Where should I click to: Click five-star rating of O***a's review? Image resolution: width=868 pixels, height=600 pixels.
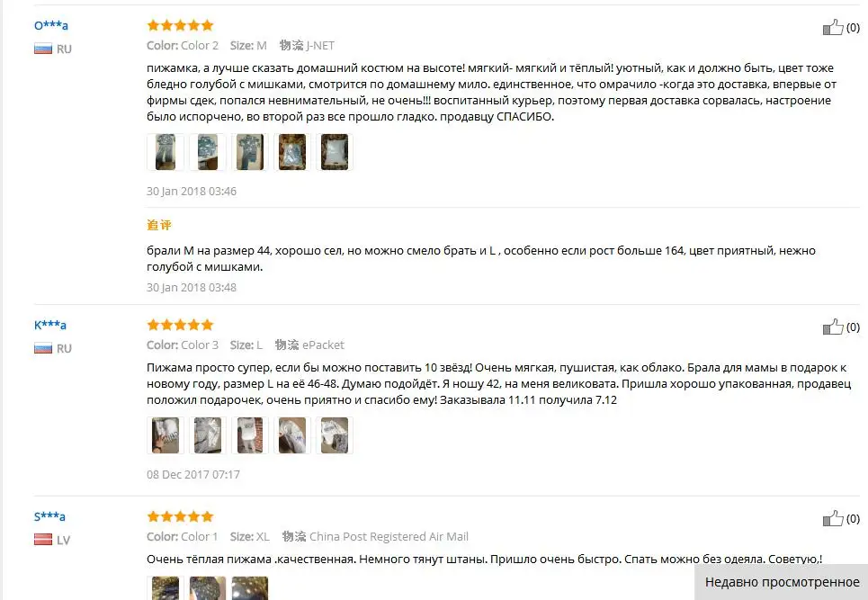coord(180,25)
